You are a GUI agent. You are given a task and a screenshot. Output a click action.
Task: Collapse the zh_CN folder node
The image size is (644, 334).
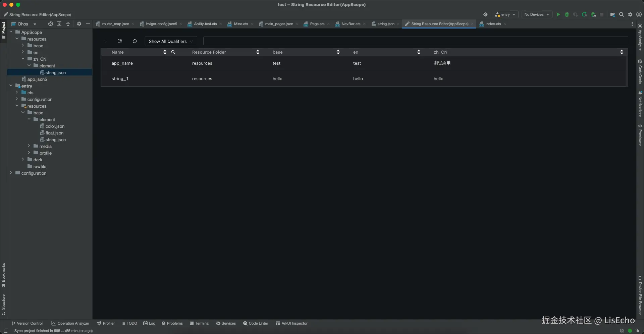tap(23, 59)
